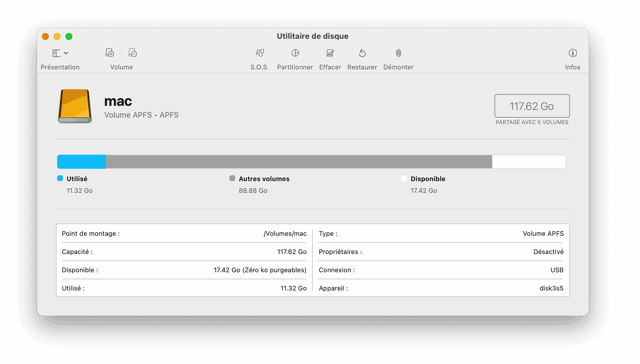Click the 'Désactivé' value
Image resolution: width=640 pixels, height=364 pixels.
click(548, 252)
